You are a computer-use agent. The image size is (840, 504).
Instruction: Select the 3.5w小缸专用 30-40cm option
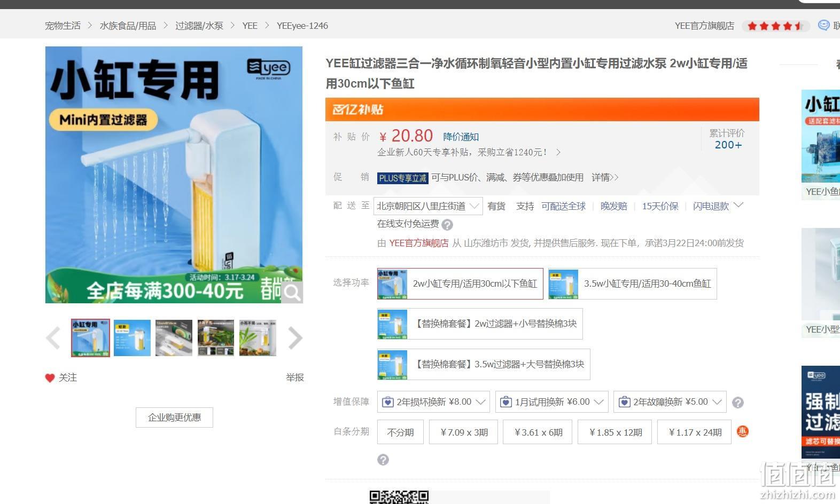pos(632,283)
